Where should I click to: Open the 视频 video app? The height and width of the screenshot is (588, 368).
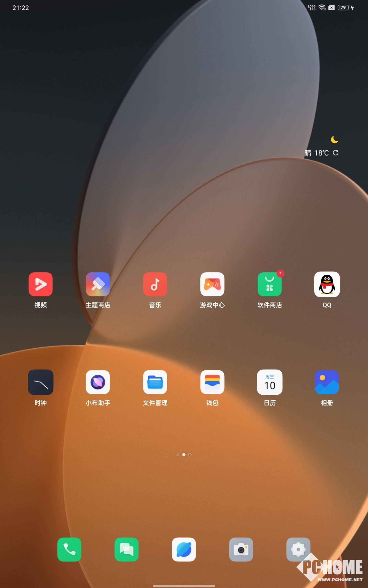(x=40, y=284)
